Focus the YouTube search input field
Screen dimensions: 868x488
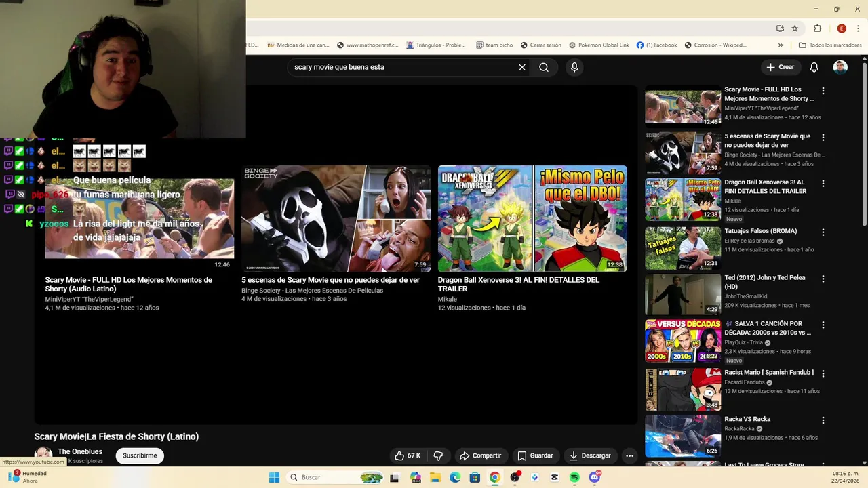point(403,67)
